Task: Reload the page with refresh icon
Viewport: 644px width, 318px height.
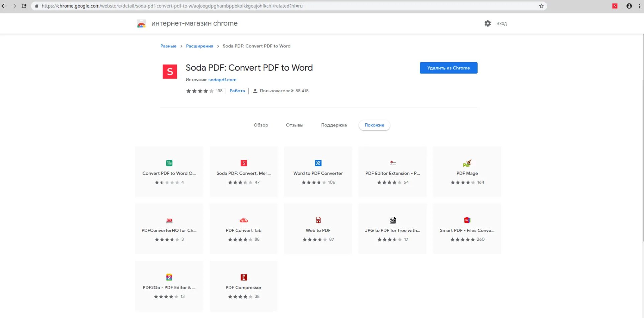Action: pos(24,6)
